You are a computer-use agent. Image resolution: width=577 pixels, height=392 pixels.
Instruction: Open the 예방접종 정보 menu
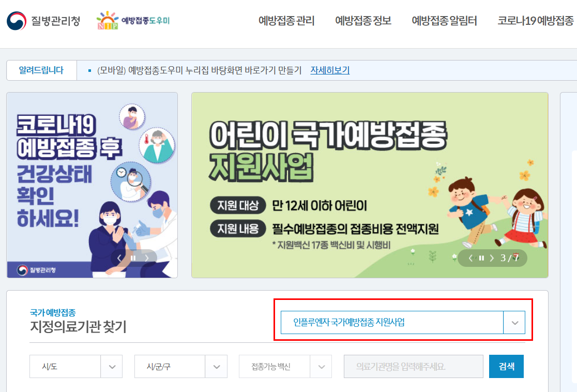[x=363, y=21]
